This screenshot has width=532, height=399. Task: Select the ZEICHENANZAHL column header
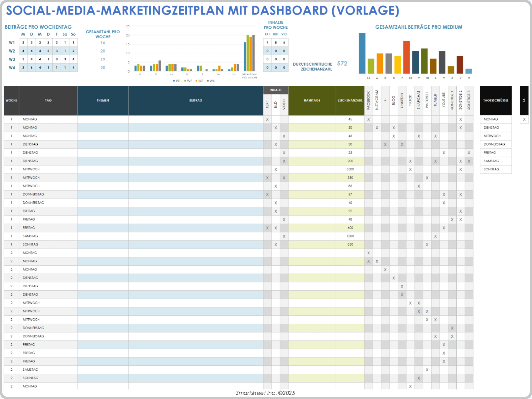(x=350, y=100)
